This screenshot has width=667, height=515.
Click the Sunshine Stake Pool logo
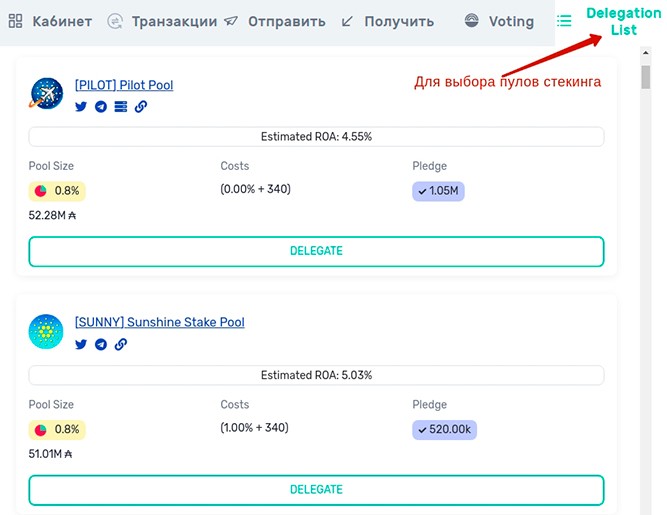point(46,331)
